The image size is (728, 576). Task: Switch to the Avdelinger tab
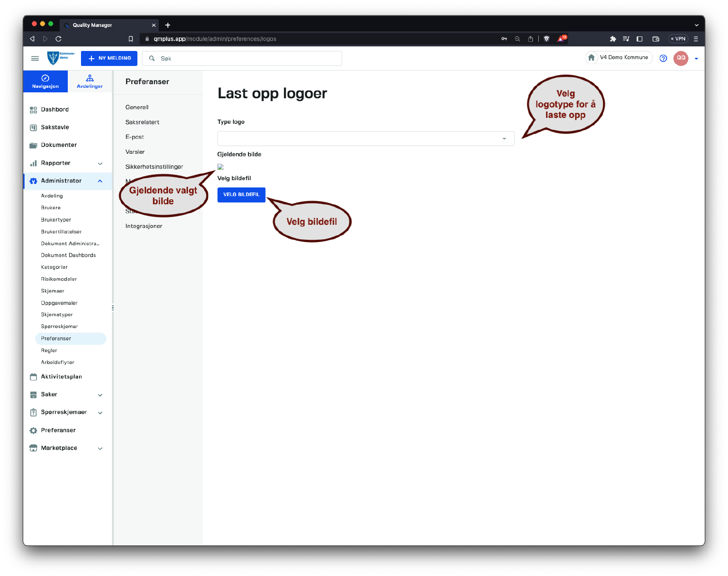[90, 81]
